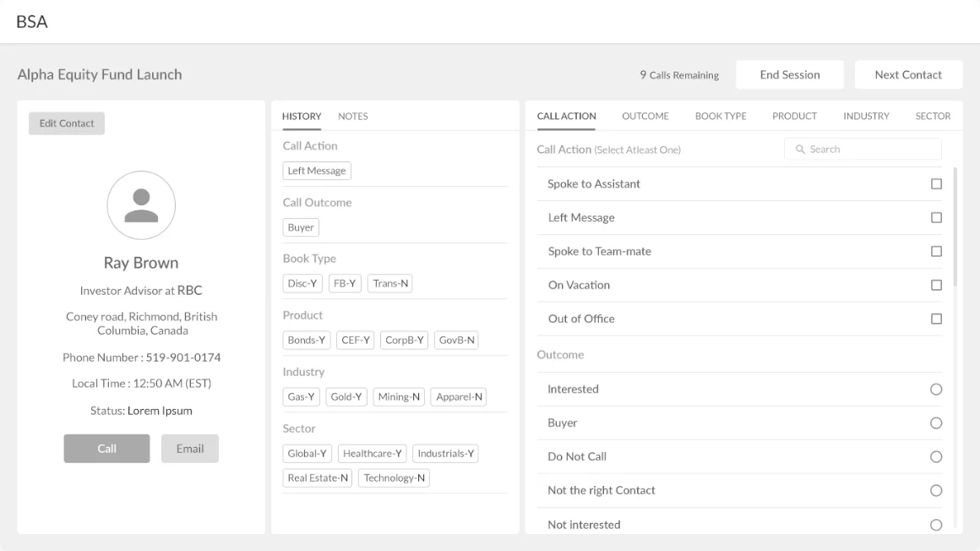Click the Gold-Y industry tag
Image resolution: width=980 pixels, height=551 pixels.
(346, 396)
